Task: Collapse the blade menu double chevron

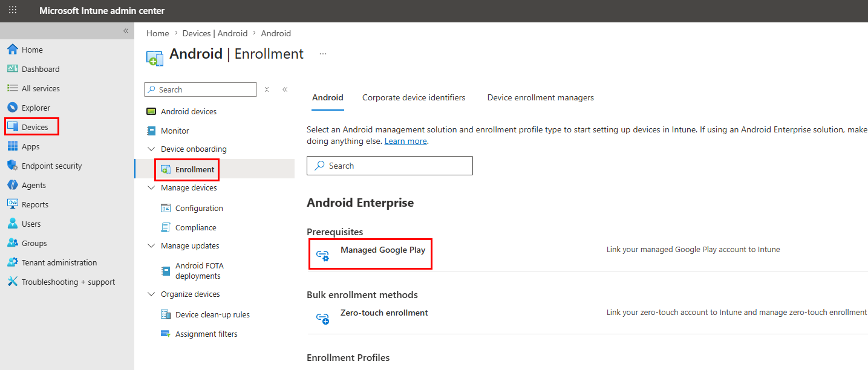Action: [285, 89]
